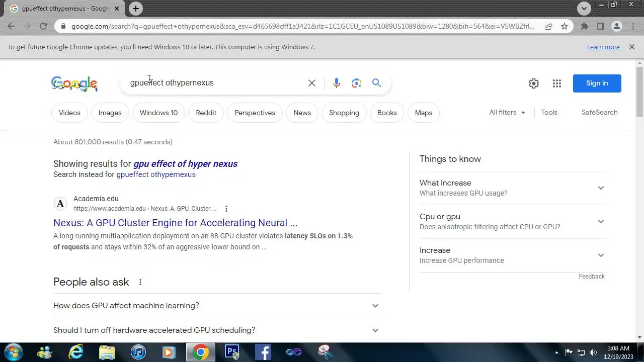Open corrected query gpu effect of hyper nexus
Image resolution: width=644 pixels, height=362 pixels.
pos(185,164)
